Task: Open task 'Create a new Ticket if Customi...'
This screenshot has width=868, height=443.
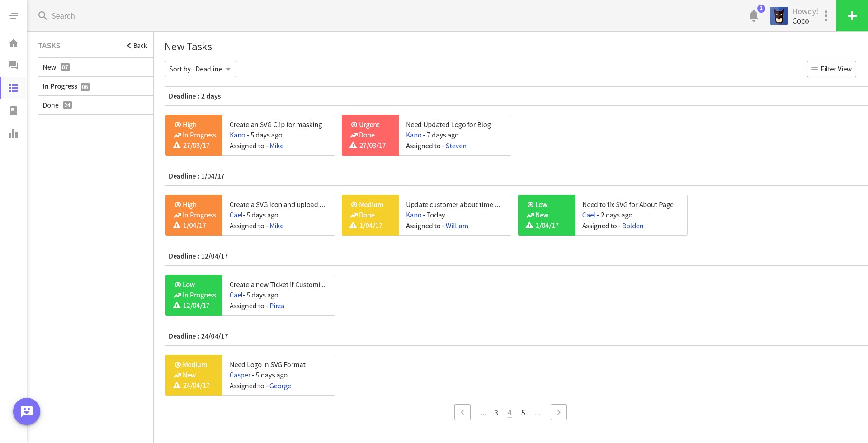Action: [x=278, y=285]
